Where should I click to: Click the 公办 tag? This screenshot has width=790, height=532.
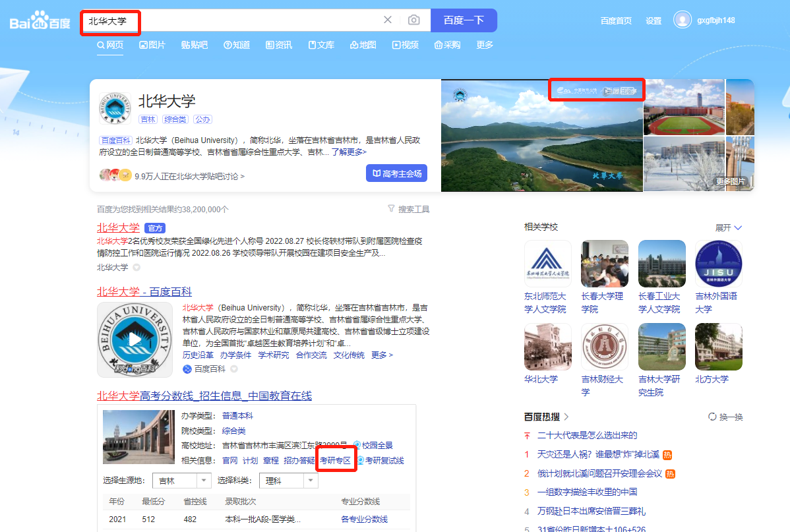point(202,119)
